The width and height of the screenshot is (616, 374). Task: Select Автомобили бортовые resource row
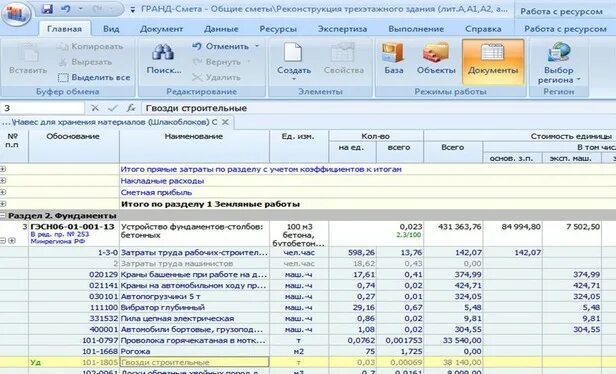[308, 330]
